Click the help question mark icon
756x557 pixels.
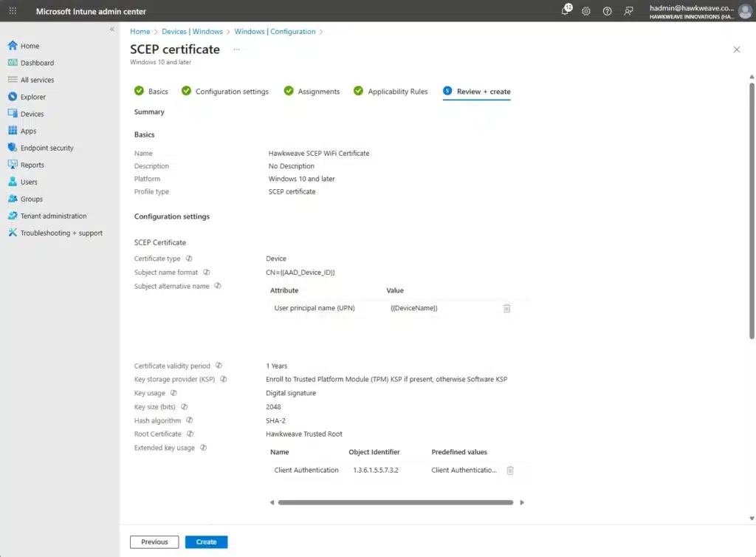(x=607, y=11)
